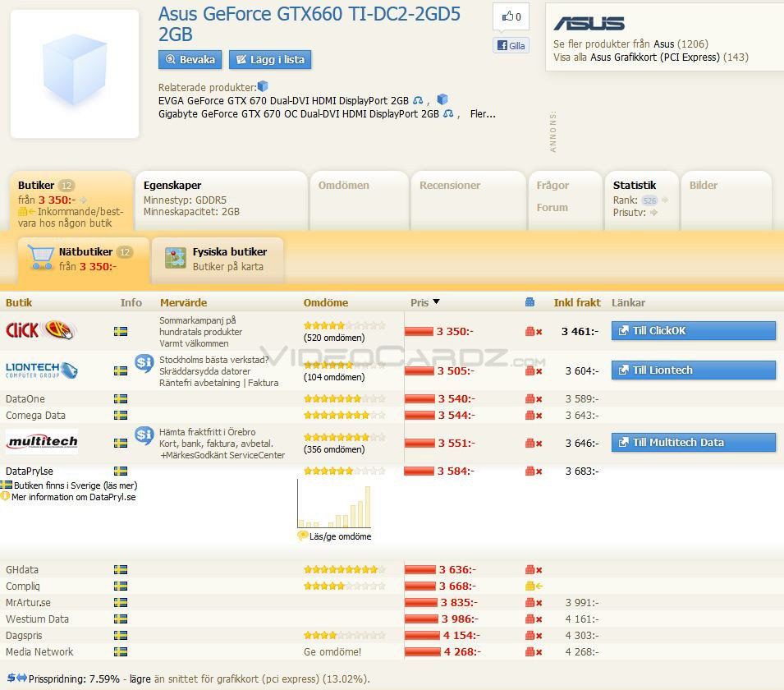
Task: Click Till Liontech button
Action: 694,370
